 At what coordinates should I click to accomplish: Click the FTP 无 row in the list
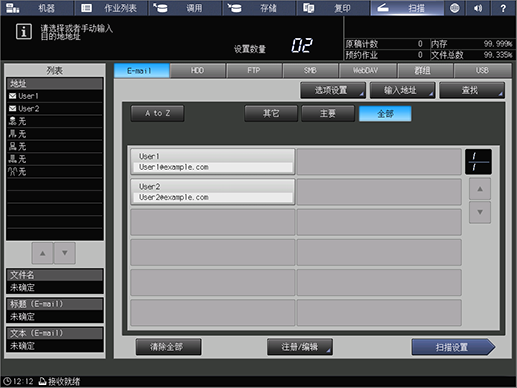pos(55,134)
